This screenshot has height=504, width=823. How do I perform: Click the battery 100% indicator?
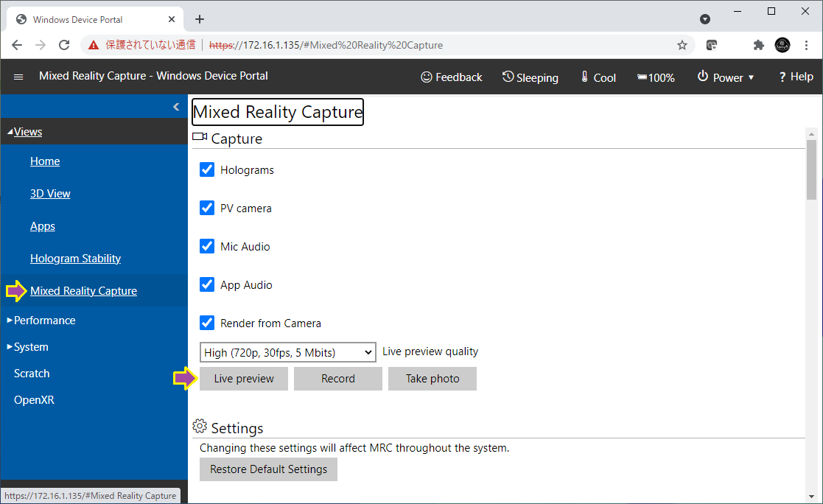(656, 77)
